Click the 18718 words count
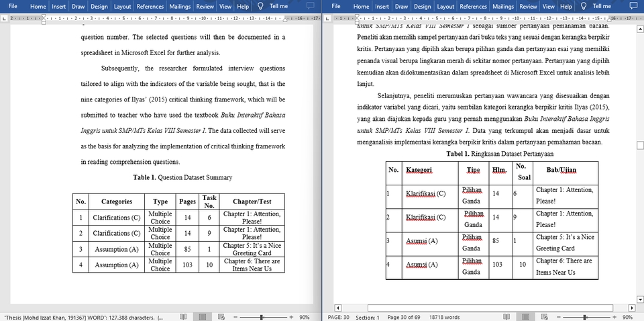The width and height of the screenshot is (644, 321). (x=445, y=317)
